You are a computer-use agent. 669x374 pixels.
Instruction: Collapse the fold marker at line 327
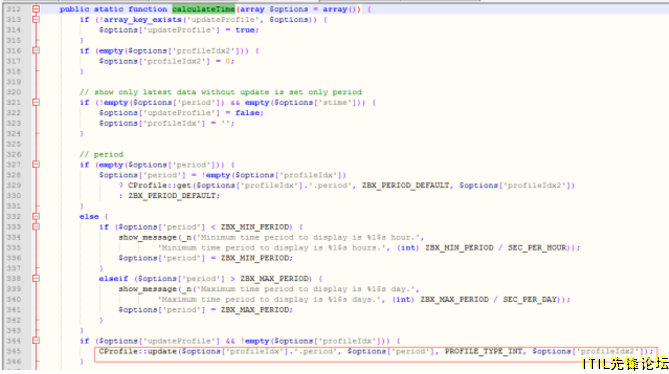(x=36, y=165)
